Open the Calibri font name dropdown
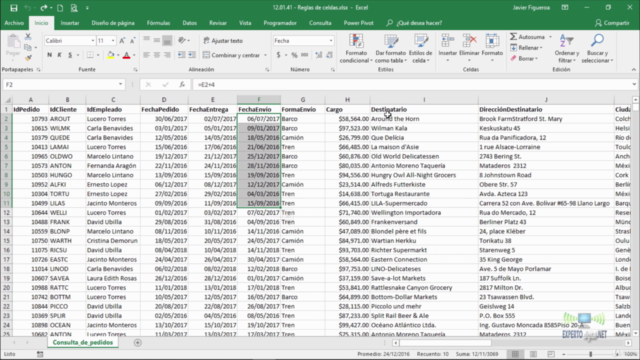This screenshot has width=640, height=360. tap(93, 41)
